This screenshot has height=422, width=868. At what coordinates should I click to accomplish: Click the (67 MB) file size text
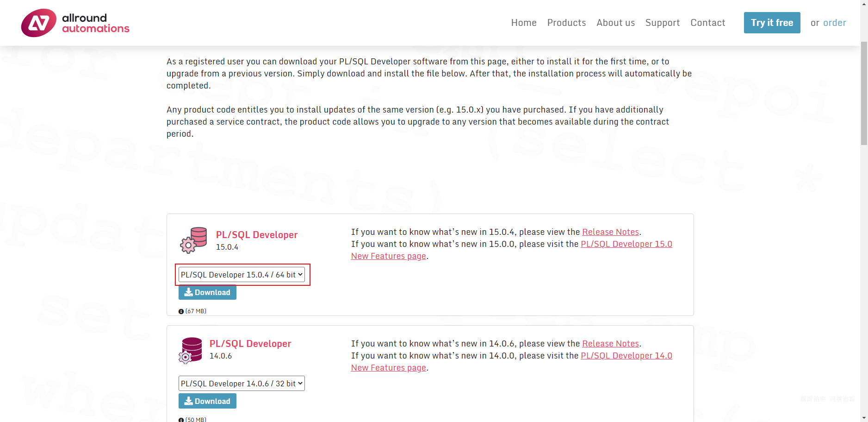(x=196, y=311)
